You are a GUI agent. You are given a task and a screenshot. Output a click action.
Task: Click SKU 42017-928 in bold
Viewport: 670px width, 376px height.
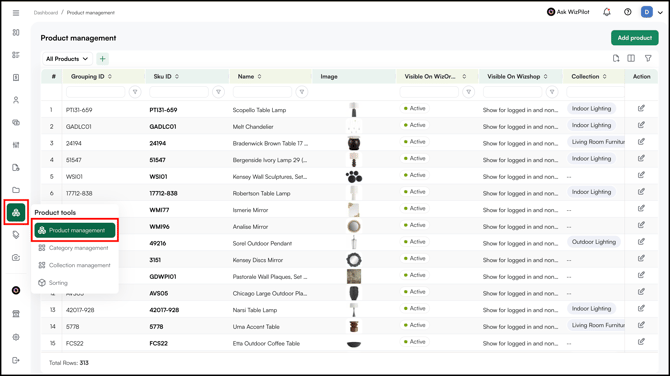pos(164,310)
